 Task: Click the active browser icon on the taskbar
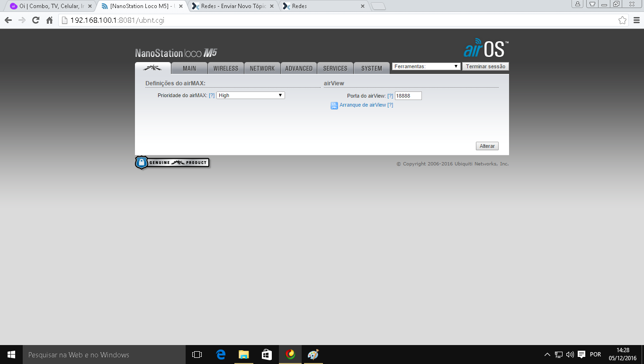(x=290, y=355)
